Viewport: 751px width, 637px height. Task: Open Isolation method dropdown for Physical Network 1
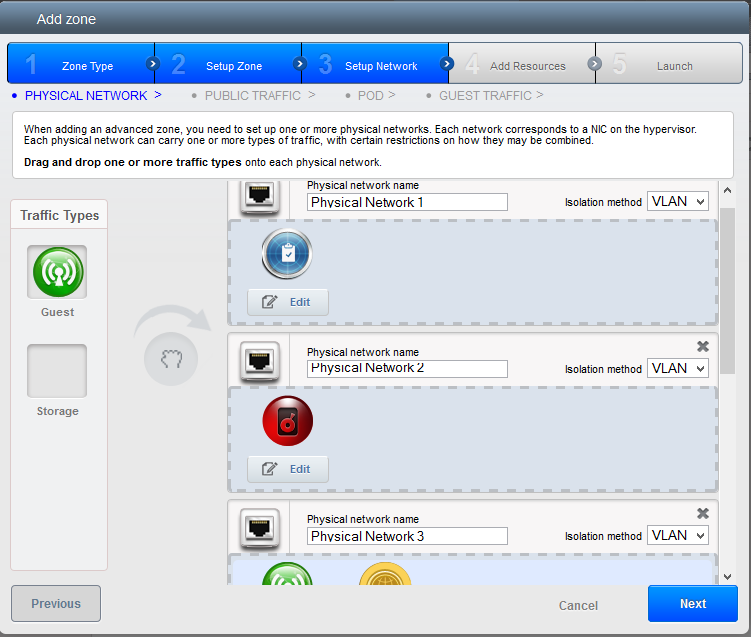pyautogui.click(x=678, y=201)
